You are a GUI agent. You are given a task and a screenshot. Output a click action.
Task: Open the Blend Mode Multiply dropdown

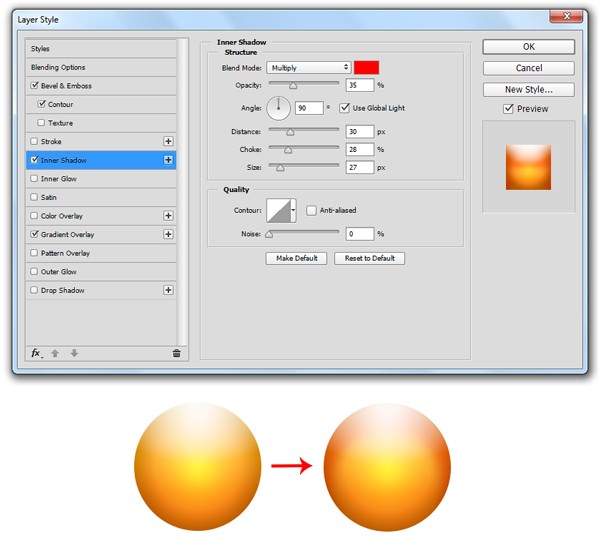[308, 68]
